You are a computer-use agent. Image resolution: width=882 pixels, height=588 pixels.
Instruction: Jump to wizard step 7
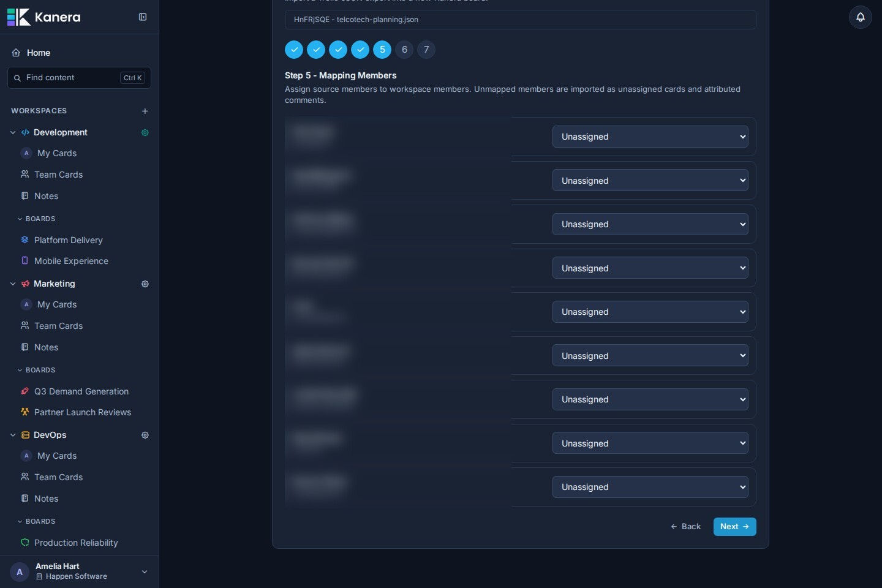click(426, 50)
